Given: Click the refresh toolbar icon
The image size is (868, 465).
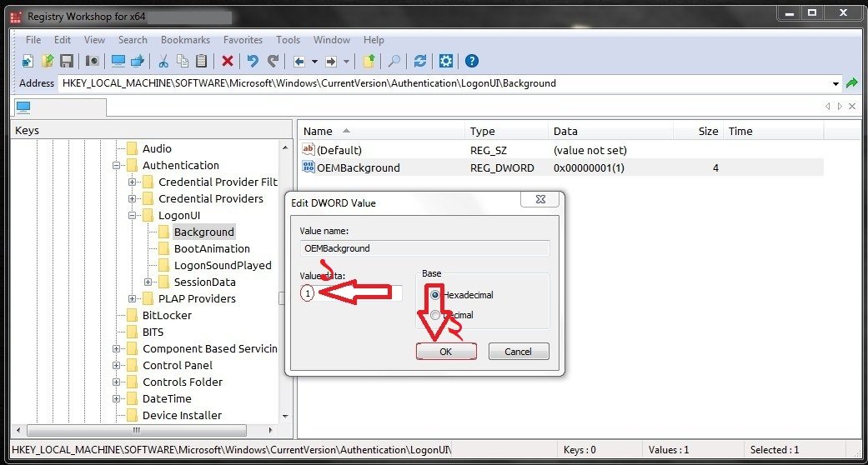Looking at the screenshot, I should click(x=420, y=61).
